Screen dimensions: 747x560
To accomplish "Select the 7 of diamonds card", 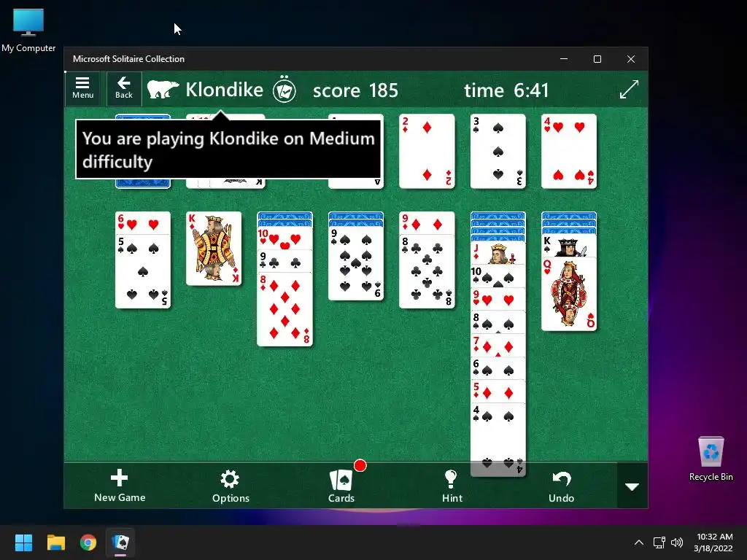I will point(498,346).
